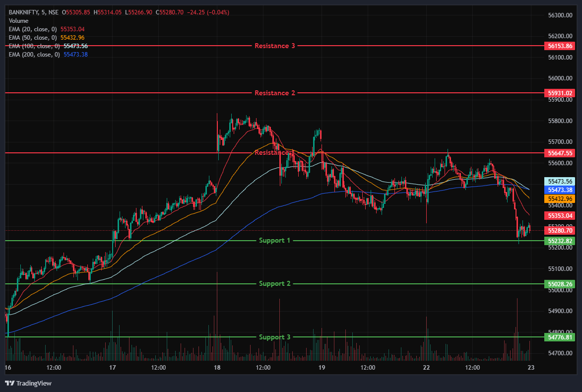582x392 pixels.
Task: Click the 55473.56 EMA tag on the price axis
Action: tap(560, 182)
